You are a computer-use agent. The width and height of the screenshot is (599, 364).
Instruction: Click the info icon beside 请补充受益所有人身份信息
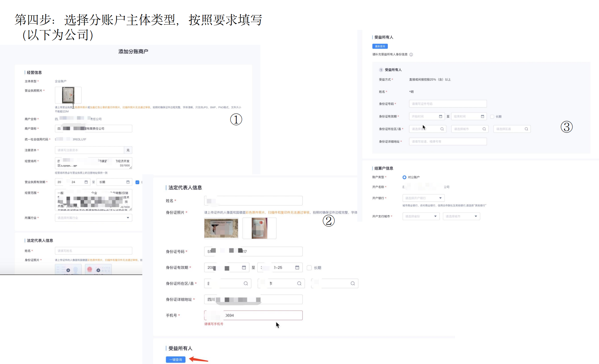tap(411, 55)
